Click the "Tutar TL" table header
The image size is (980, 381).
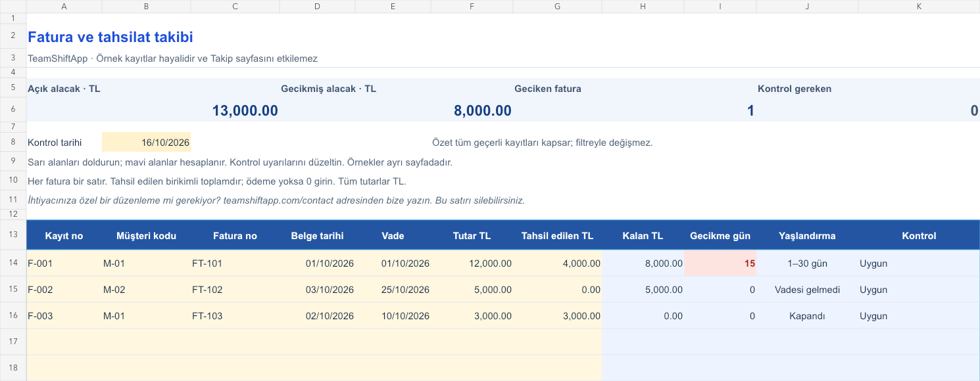pos(472,236)
